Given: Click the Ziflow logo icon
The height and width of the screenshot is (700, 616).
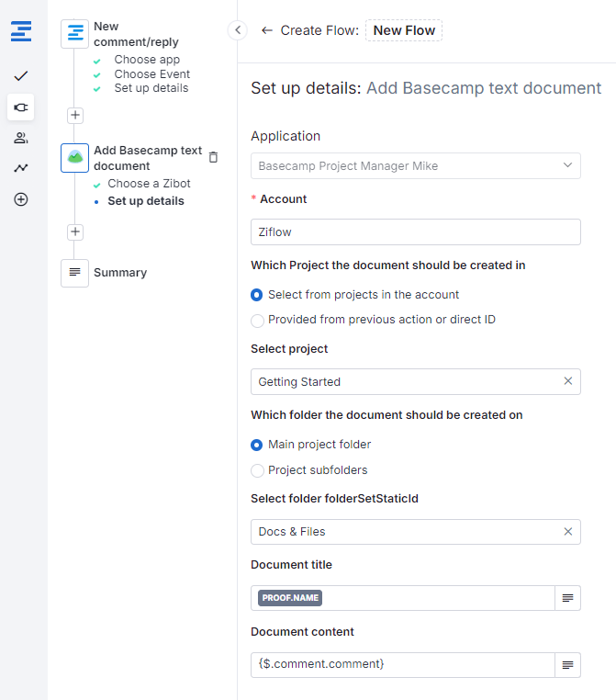Looking at the screenshot, I should tap(21, 31).
